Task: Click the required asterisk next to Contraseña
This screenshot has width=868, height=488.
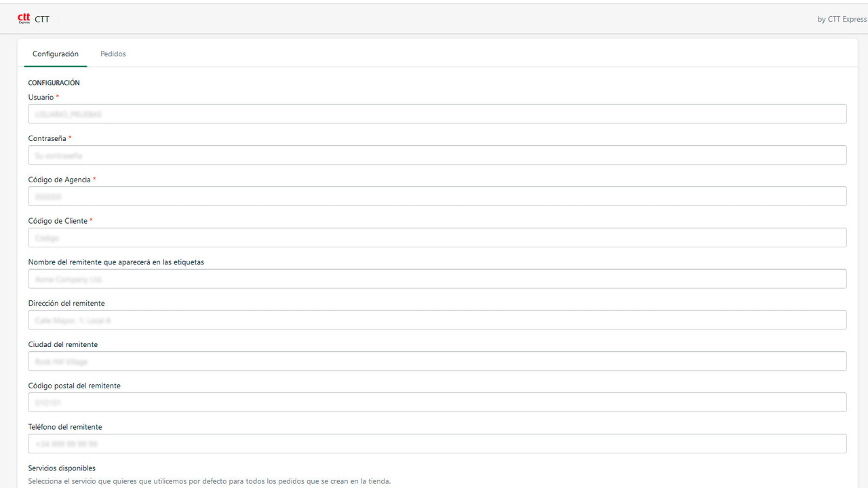Action: pos(70,138)
